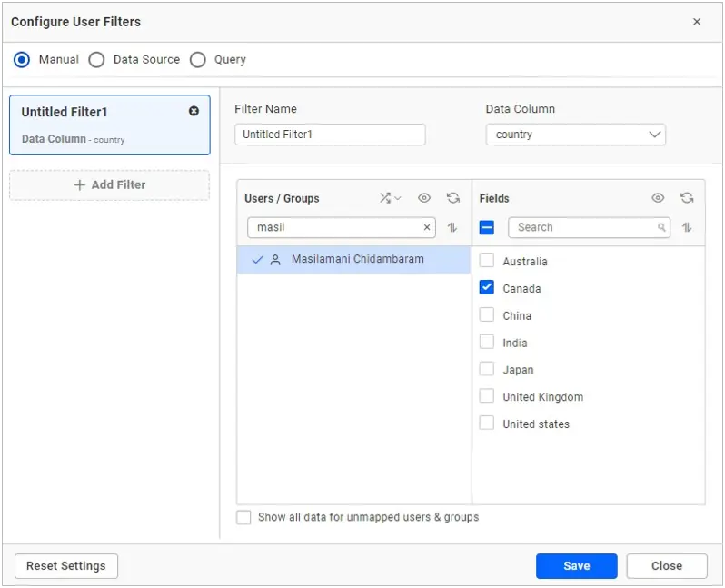Select the Data Source radio option
The height and width of the screenshot is (588, 725).
tap(96, 60)
